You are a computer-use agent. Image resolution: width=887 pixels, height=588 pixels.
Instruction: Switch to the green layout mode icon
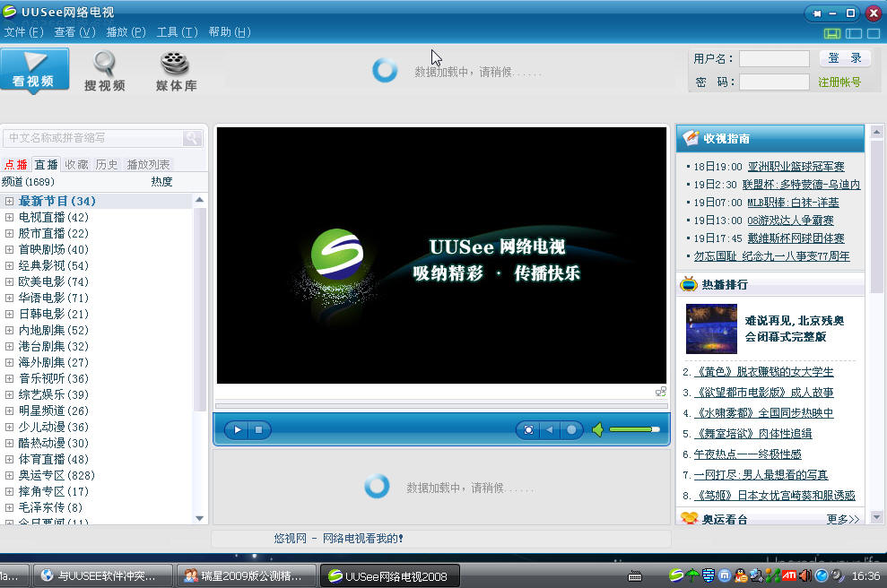coord(831,33)
